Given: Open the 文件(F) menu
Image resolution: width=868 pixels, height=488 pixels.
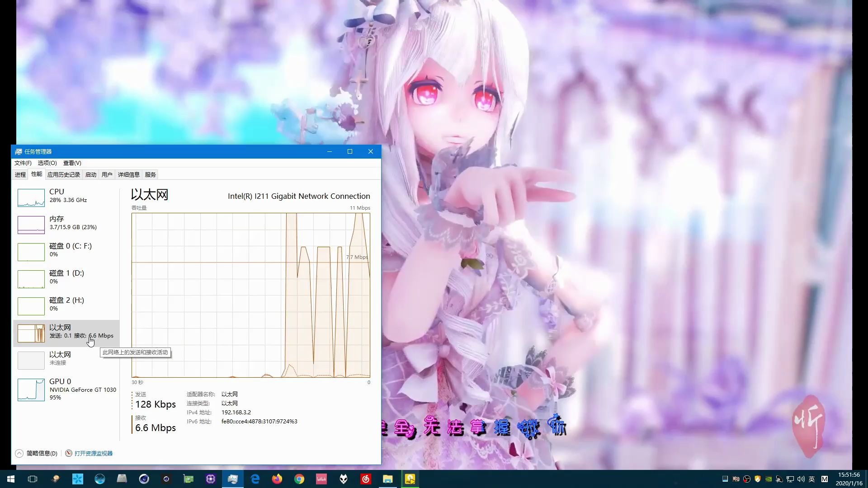Looking at the screenshot, I should click(23, 163).
